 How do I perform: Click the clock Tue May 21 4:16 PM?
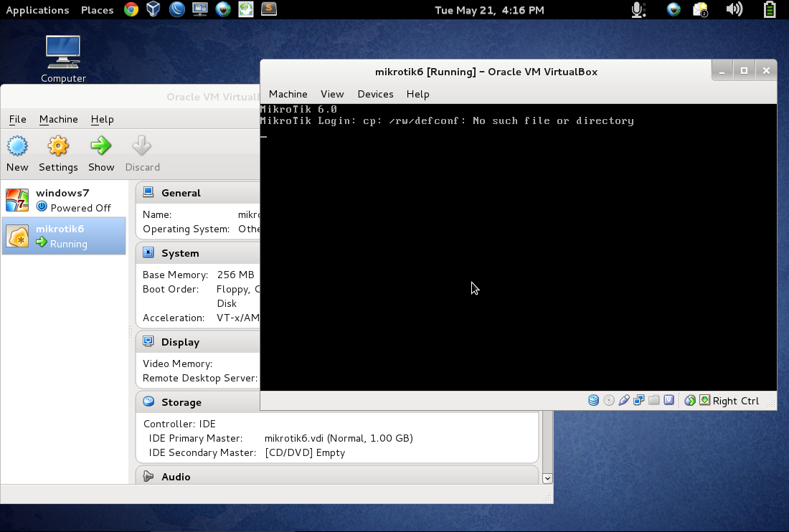pyautogui.click(x=489, y=10)
